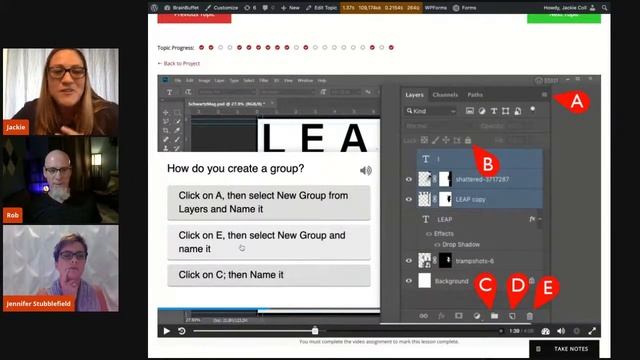Click the WordPress logo in admin bar
Image resolution: width=640 pixels, height=360 pixels.
tap(154, 7)
